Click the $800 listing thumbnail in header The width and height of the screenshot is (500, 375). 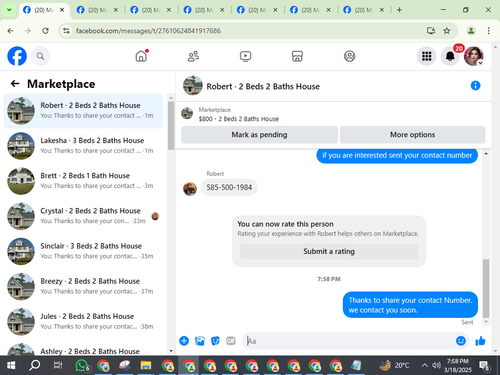pos(187,113)
